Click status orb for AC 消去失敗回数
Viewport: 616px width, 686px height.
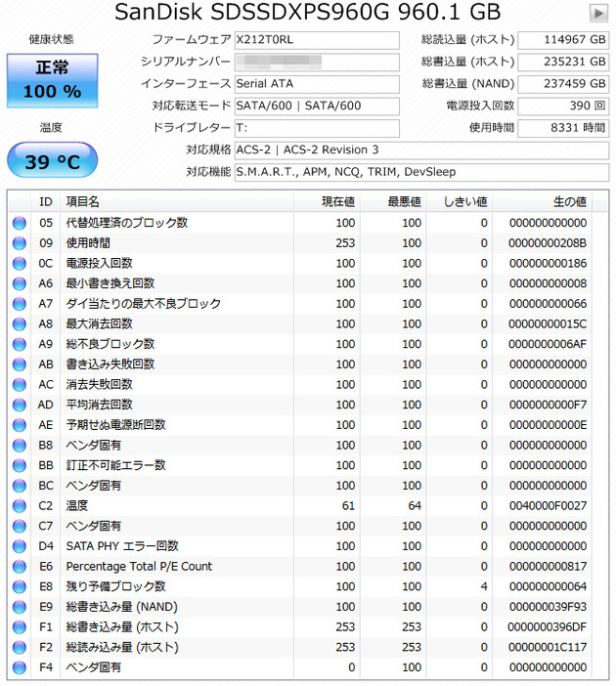pos(20,385)
